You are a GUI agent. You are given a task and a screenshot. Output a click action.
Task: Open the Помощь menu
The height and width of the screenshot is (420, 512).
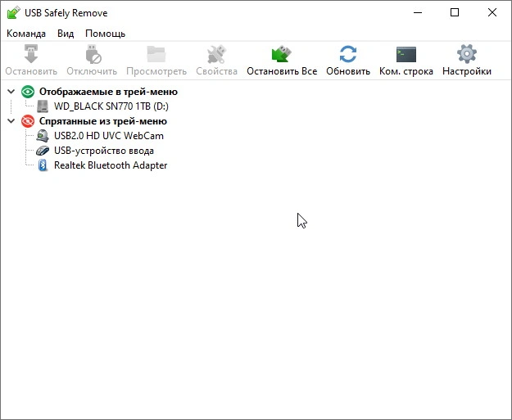pos(105,34)
